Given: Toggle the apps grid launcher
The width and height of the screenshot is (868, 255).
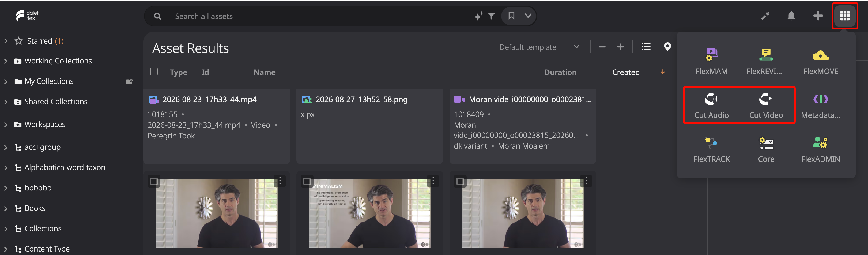Looking at the screenshot, I should click(844, 16).
